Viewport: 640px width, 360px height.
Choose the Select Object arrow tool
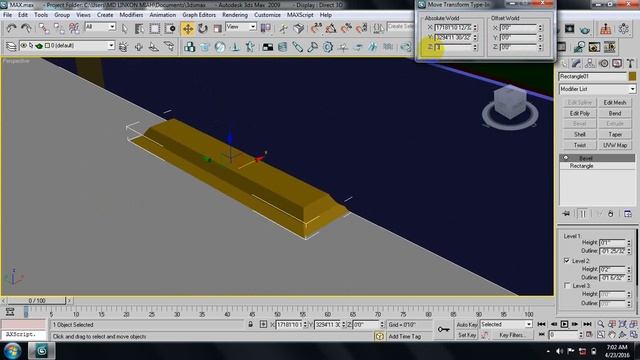coord(124,28)
